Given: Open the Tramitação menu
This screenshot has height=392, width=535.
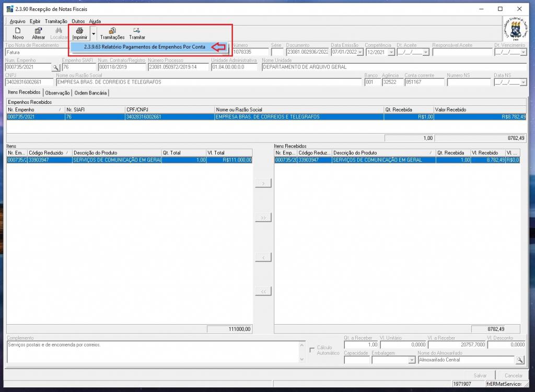Looking at the screenshot, I should click(x=56, y=21).
